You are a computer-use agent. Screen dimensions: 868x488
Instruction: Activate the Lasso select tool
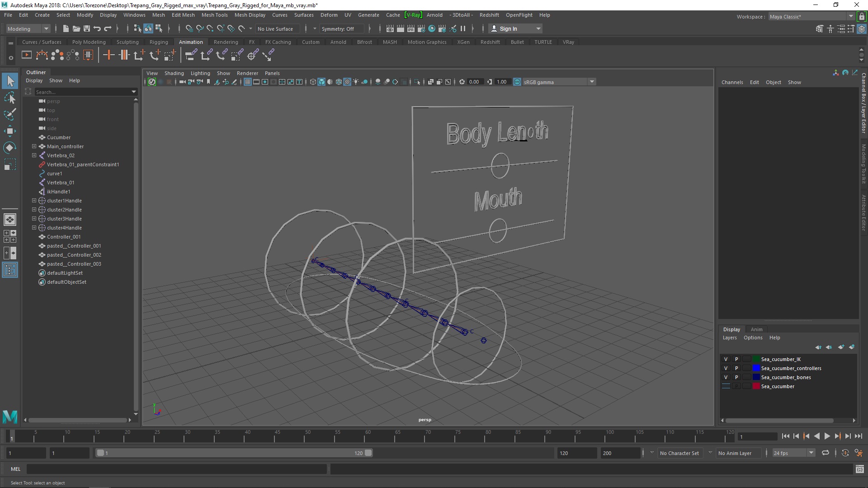click(10, 98)
